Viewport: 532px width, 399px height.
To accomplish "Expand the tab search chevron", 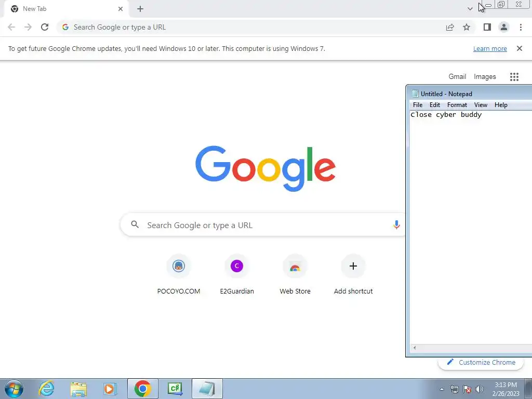I will (x=470, y=9).
